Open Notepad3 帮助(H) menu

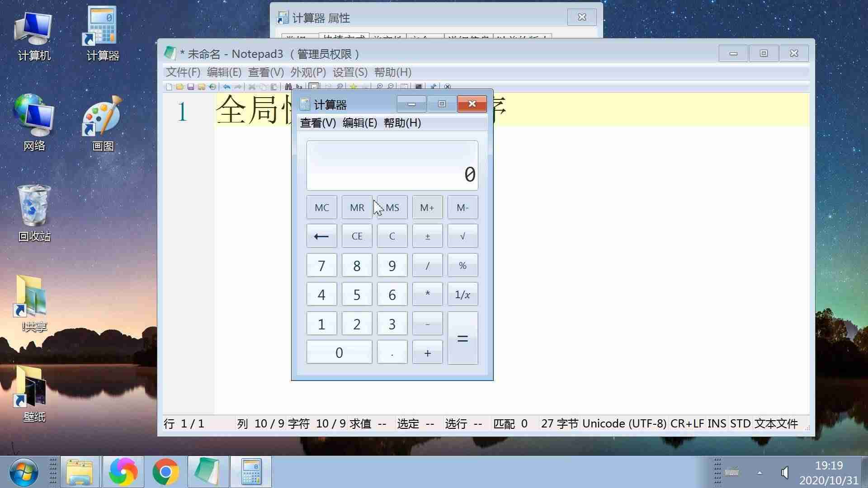pyautogui.click(x=392, y=72)
